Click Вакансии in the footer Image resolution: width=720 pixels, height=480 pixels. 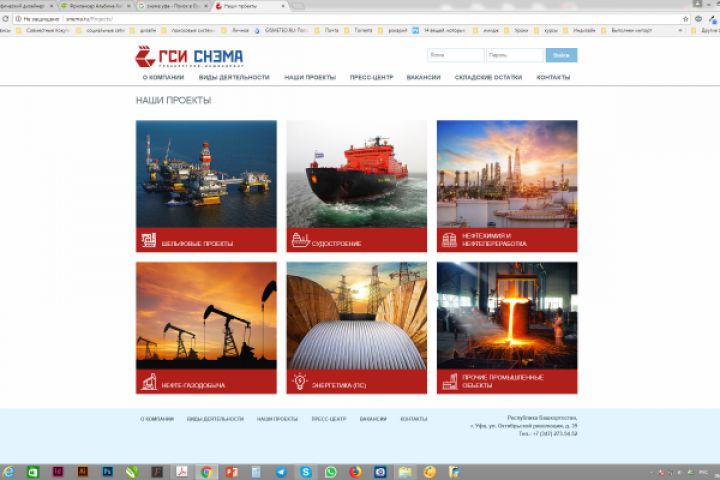tap(373, 419)
